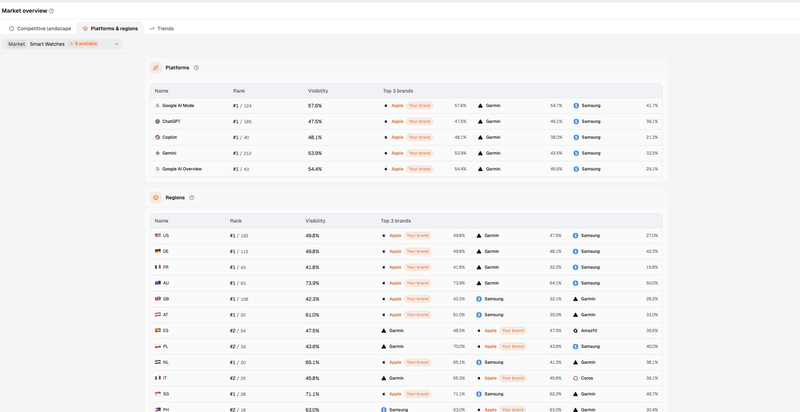The width and height of the screenshot is (800, 412).
Task: Select the Copilot platform name
Action: (170, 137)
